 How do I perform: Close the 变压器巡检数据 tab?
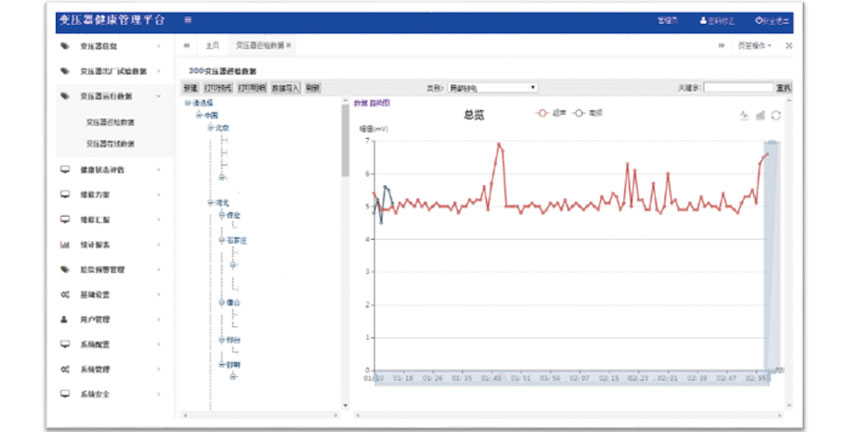click(289, 46)
